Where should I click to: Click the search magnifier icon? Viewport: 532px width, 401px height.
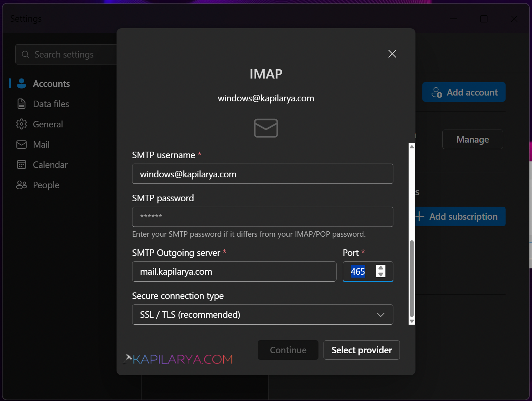click(25, 54)
